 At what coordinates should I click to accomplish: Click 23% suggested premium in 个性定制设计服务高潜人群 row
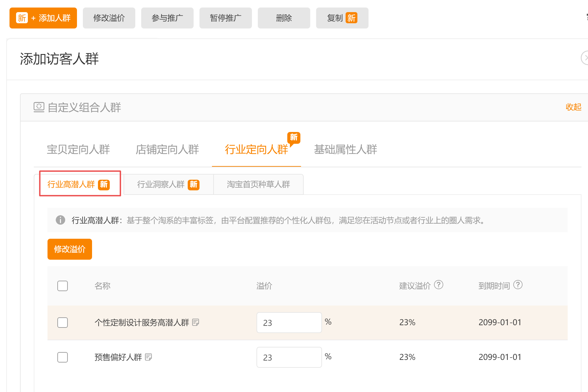[x=407, y=322]
